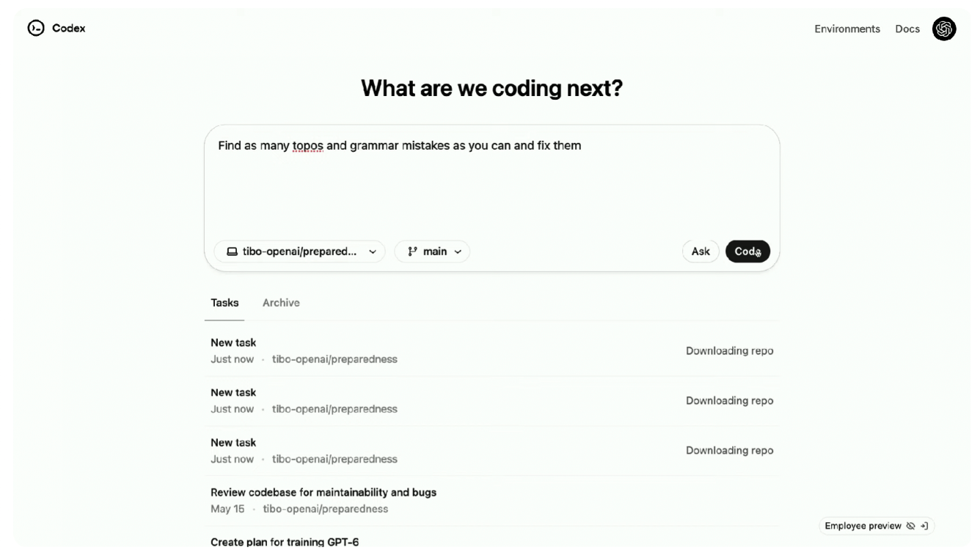Click the Codex logo icon

[36, 28]
